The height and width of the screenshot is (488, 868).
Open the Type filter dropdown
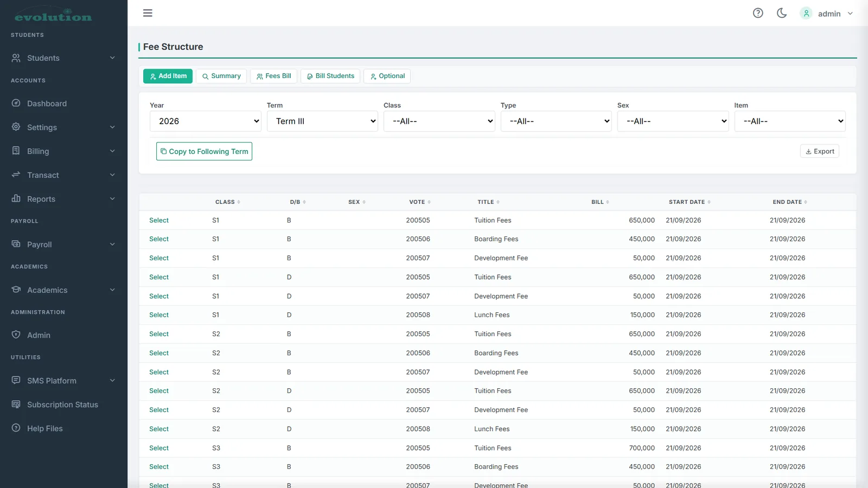click(556, 121)
